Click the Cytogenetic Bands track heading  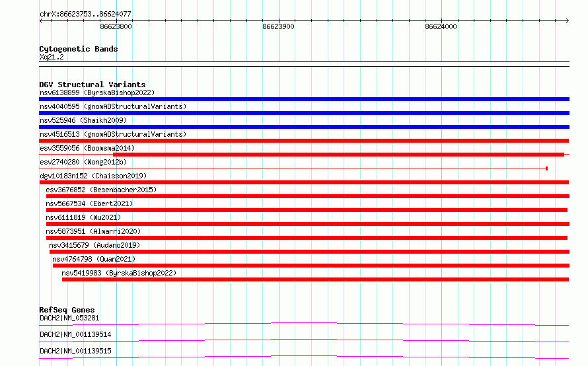coord(79,49)
